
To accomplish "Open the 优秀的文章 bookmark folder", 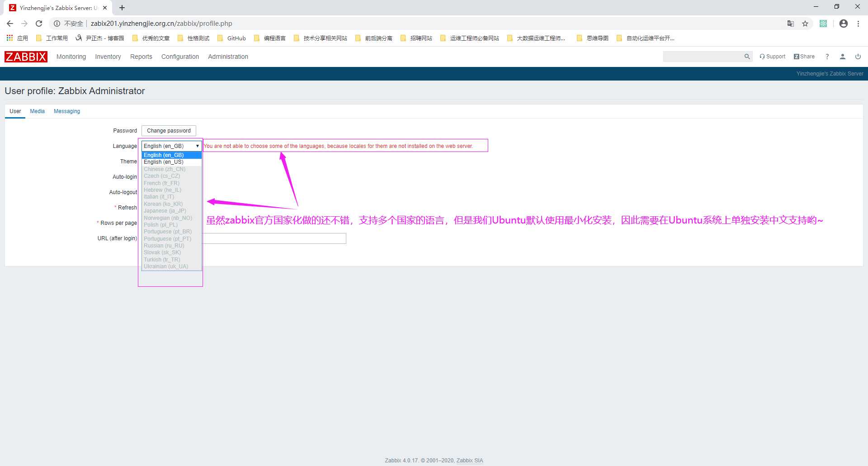I will [x=151, y=38].
